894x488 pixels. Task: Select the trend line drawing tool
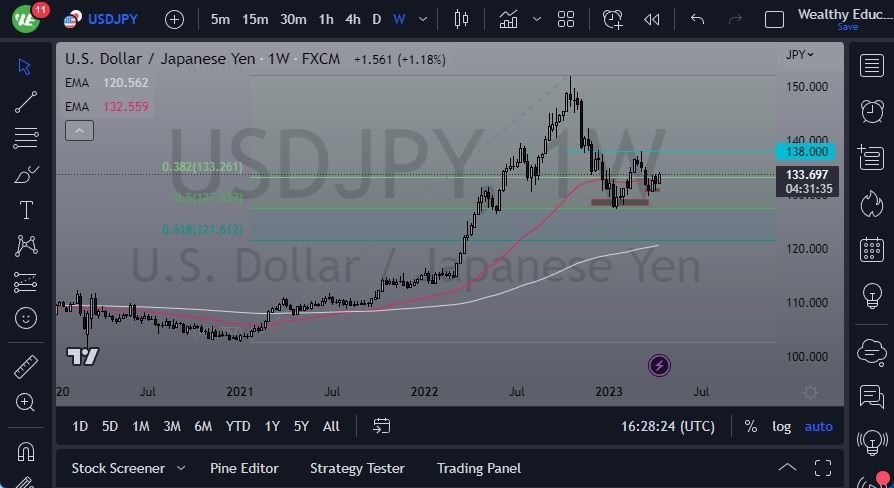26,101
